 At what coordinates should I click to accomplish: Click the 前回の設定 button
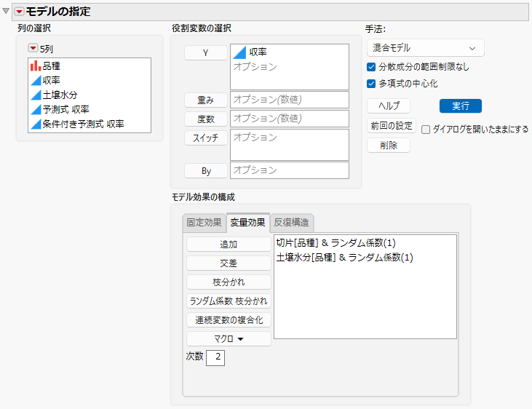point(392,126)
